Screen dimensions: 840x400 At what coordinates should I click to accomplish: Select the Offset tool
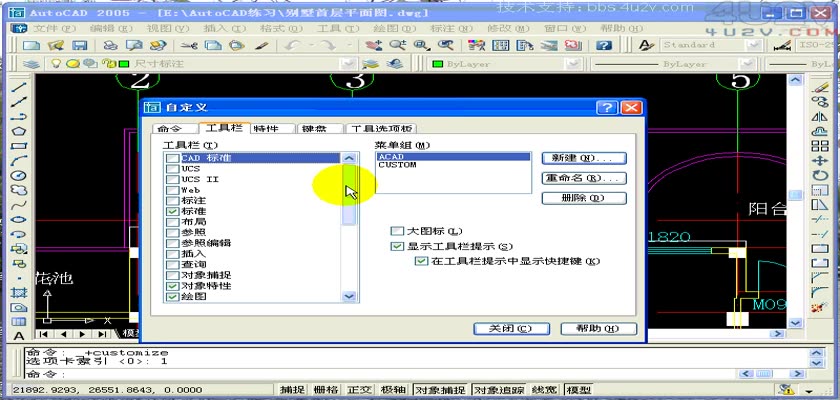(x=820, y=131)
